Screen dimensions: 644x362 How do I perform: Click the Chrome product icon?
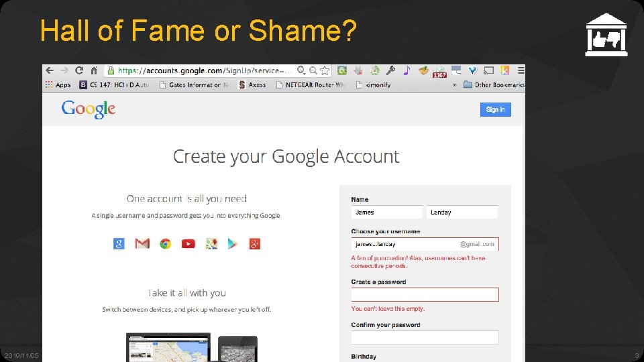click(x=166, y=244)
